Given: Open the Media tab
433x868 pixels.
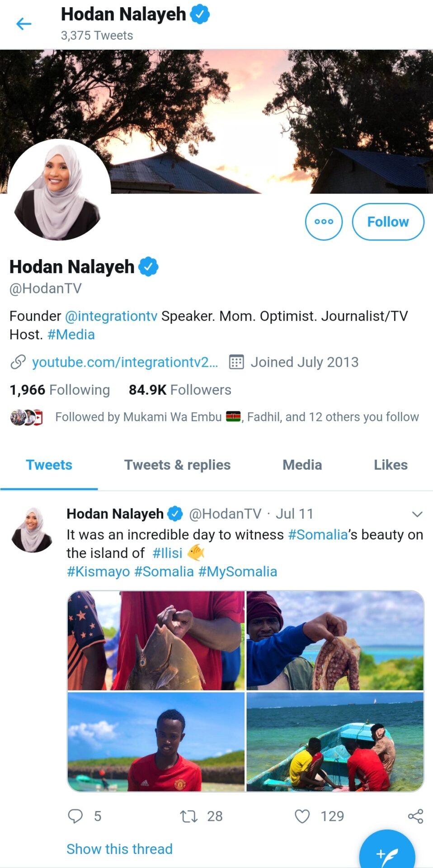Looking at the screenshot, I should (x=302, y=465).
